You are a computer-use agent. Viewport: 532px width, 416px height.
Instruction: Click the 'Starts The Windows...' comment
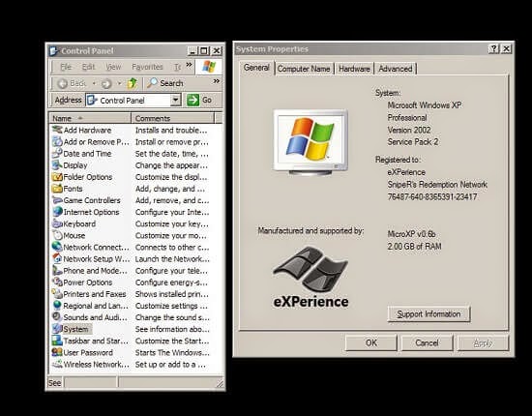172,352
